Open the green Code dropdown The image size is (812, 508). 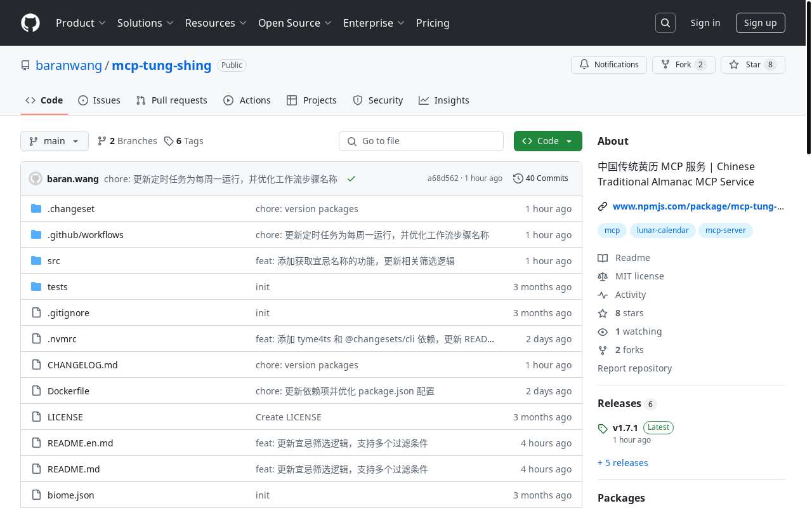pyautogui.click(x=547, y=141)
